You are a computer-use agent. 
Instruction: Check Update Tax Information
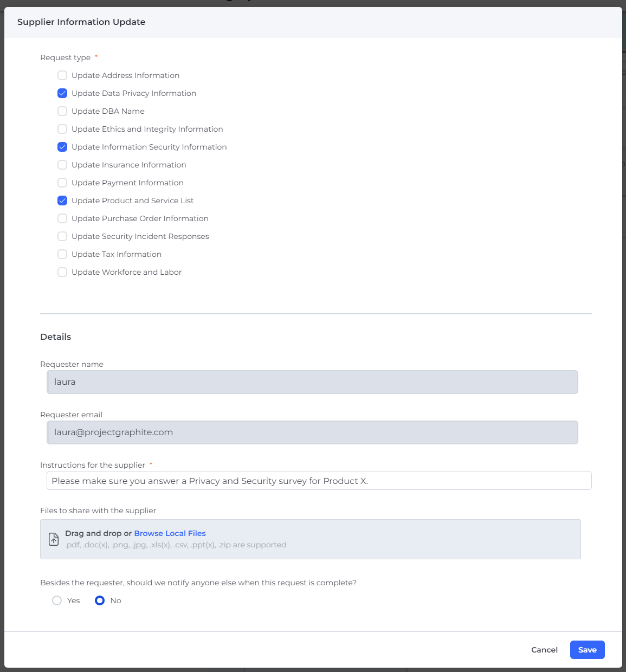(x=62, y=254)
